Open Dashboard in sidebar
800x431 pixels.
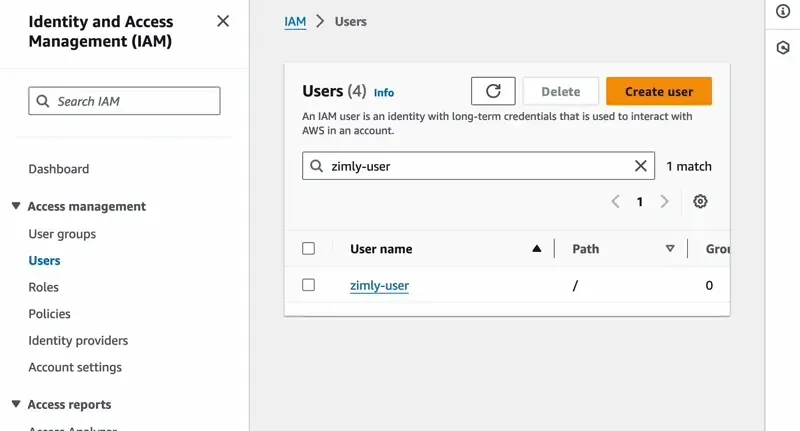pyautogui.click(x=59, y=169)
